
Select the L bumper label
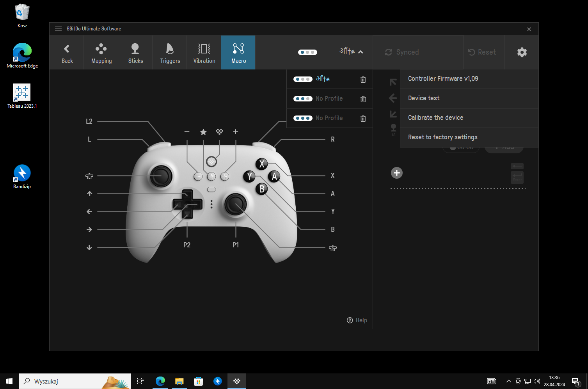pos(89,139)
